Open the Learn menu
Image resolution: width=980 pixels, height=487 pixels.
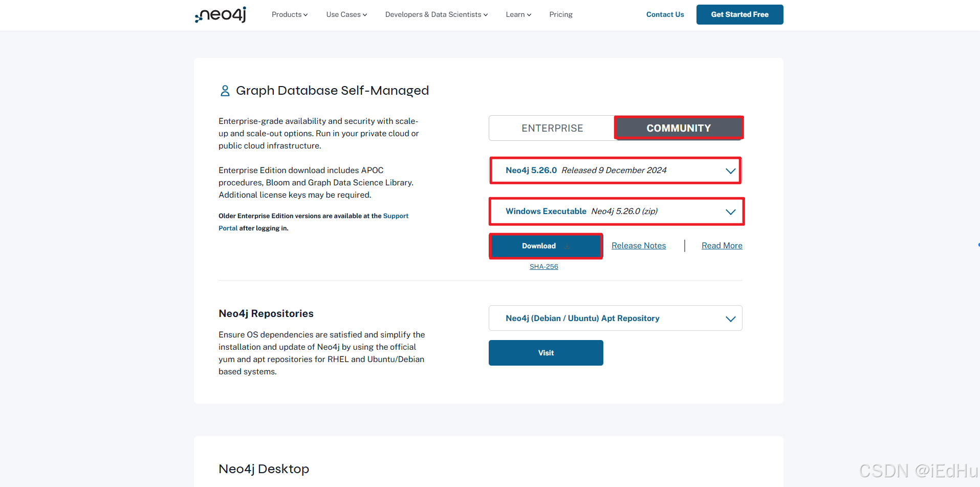point(518,15)
